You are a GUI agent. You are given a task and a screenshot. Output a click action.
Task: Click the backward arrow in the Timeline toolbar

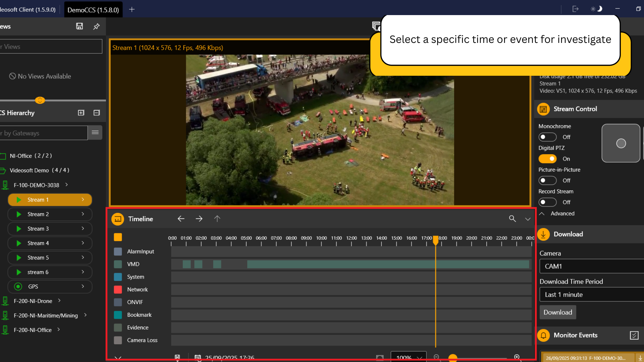(181, 219)
